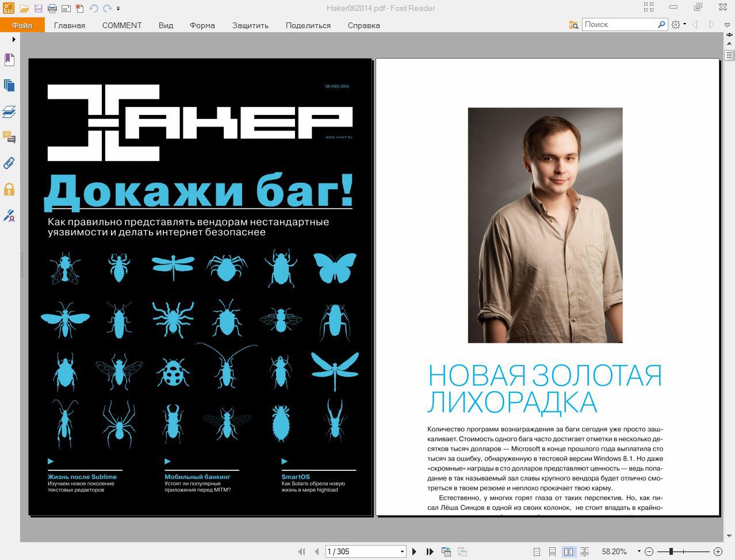Click the advanced folder search icon
The width and height of the screenshot is (735, 560).
pyautogui.click(x=573, y=25)
